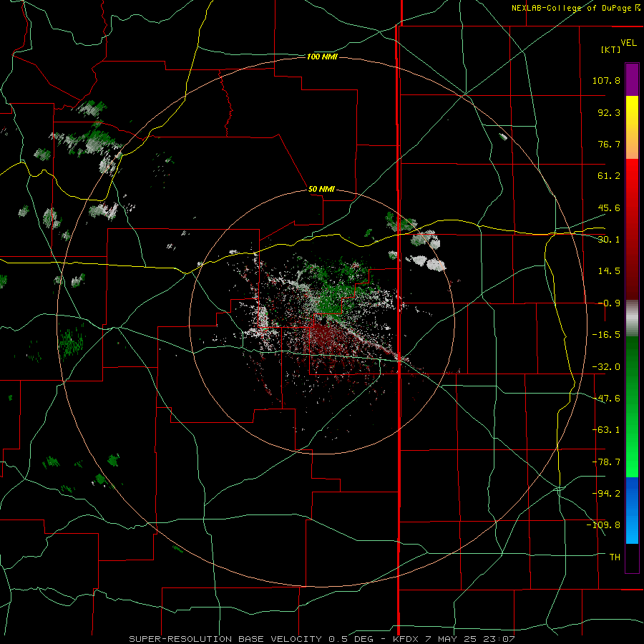Click the -78.7 velocity scale value
The height and width of the screenshot is (644, 644).
tap(606, 462)
